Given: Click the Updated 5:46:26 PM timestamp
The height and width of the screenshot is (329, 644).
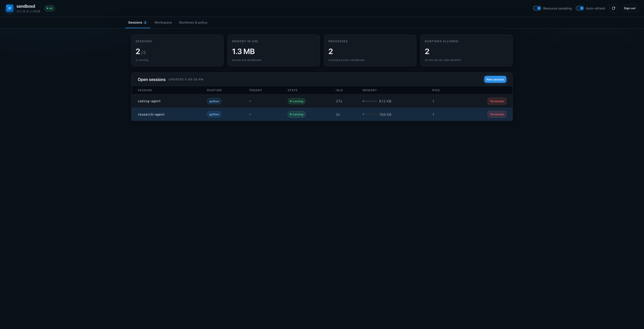Looking at the screenshot, I should [x=186, y=79].
